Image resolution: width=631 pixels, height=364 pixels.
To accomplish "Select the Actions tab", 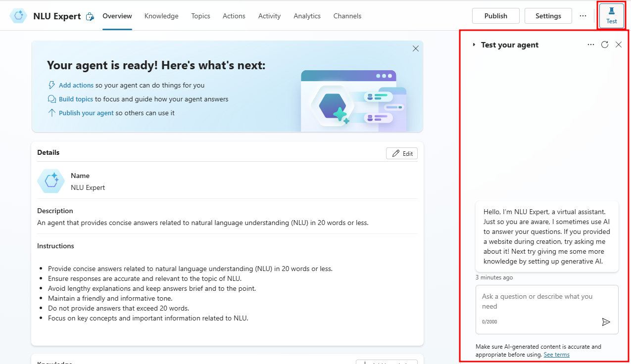I will click(x=234, y=16).
